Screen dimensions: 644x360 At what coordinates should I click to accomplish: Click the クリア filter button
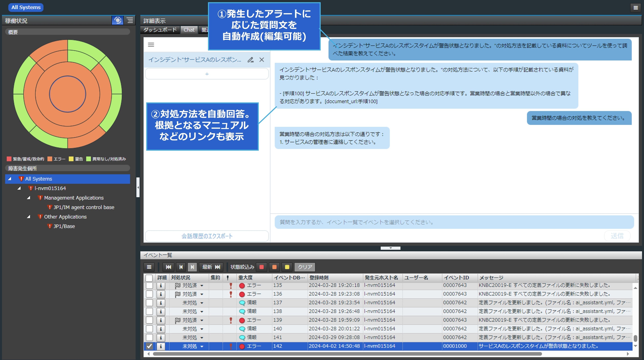pyautogui.click(x=304, y=267)
